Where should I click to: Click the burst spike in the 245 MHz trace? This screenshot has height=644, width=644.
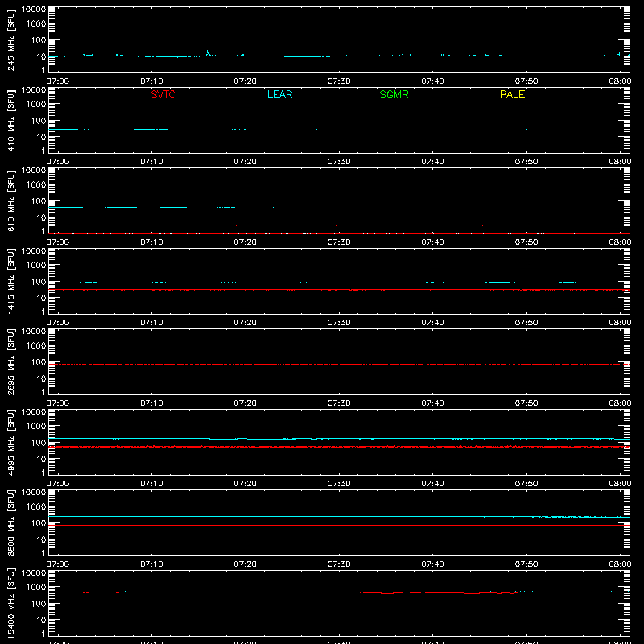point(208,52)
